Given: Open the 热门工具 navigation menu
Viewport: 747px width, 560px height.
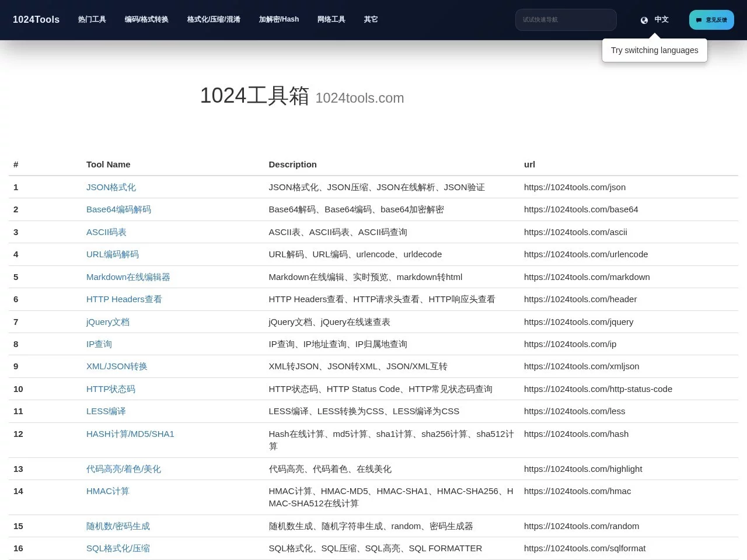Looking at the screenshot, I should click(x=91, y=19).
